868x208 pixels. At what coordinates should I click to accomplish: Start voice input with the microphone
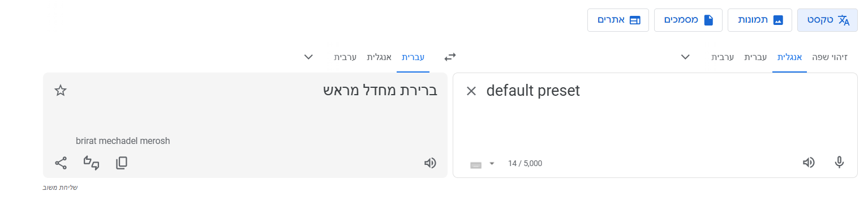coord(839,163)
